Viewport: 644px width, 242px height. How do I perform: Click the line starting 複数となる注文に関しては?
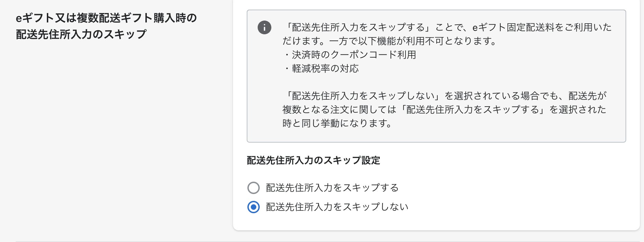point(444,109)
